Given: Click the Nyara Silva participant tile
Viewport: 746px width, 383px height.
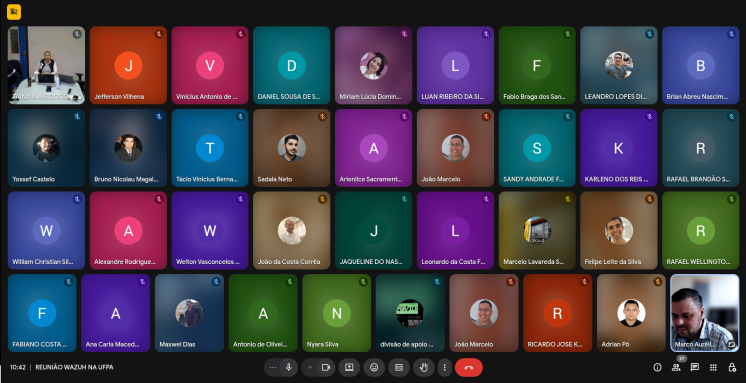Looking at the screenshot, I should 336,313.
